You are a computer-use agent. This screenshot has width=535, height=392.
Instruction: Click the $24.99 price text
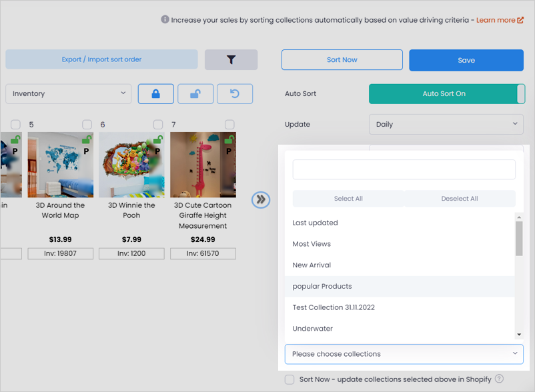(203, 239)
